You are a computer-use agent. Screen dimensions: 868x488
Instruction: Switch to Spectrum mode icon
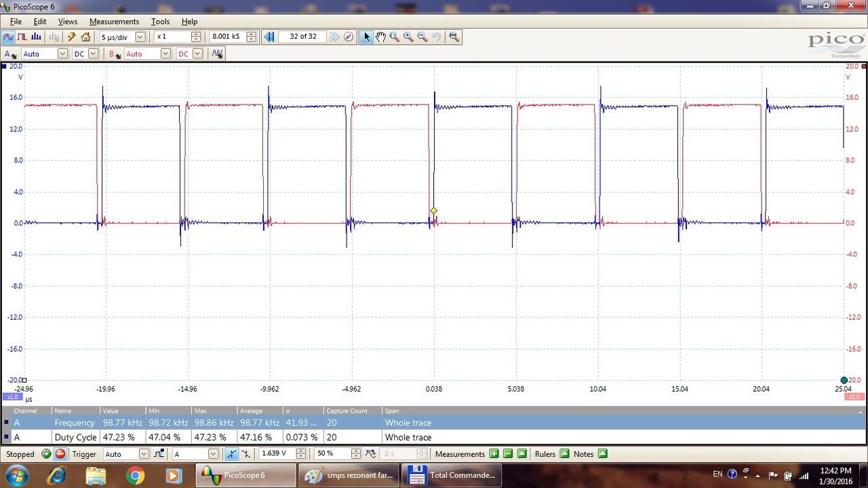pos(36,37)
